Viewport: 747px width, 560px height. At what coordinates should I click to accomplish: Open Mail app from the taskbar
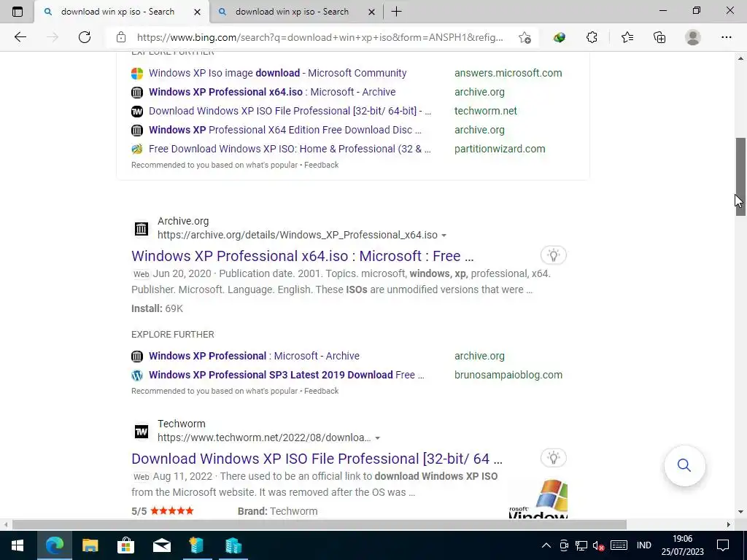click(x=162, y=545)
